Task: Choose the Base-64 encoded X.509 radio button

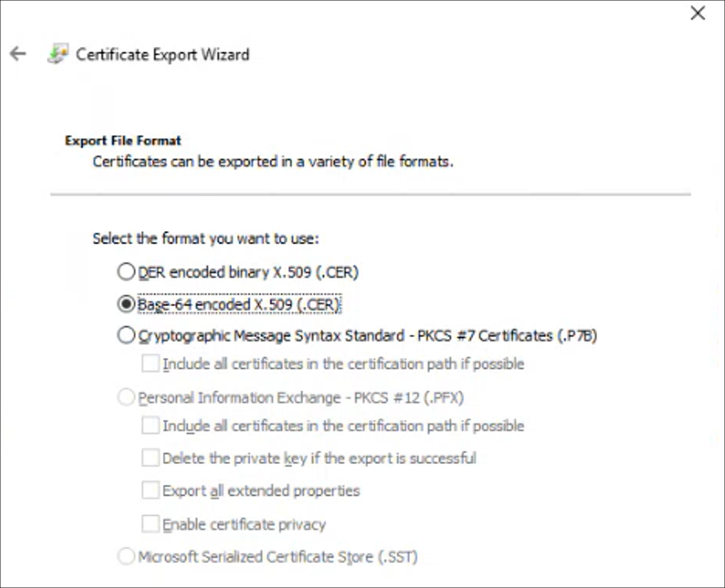Action: point(126,304)
